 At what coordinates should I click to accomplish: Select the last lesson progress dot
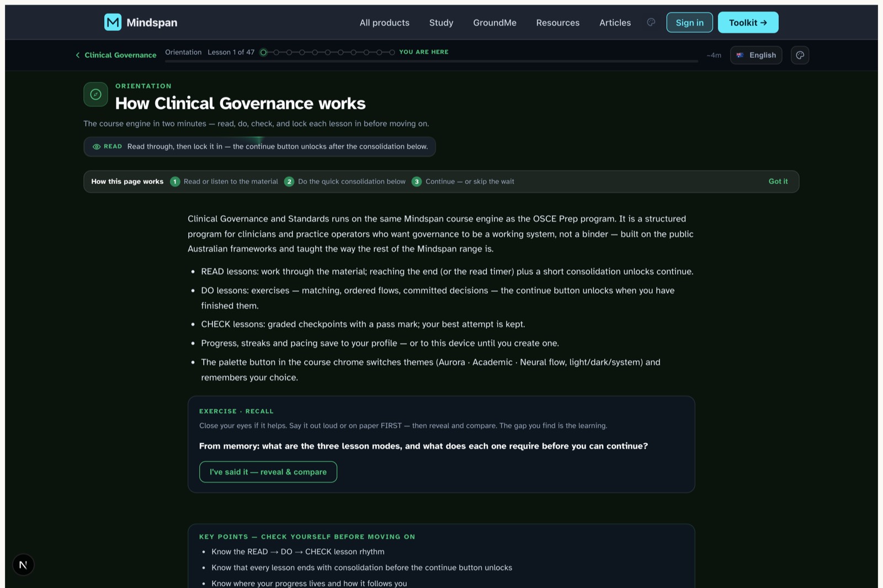392,52
